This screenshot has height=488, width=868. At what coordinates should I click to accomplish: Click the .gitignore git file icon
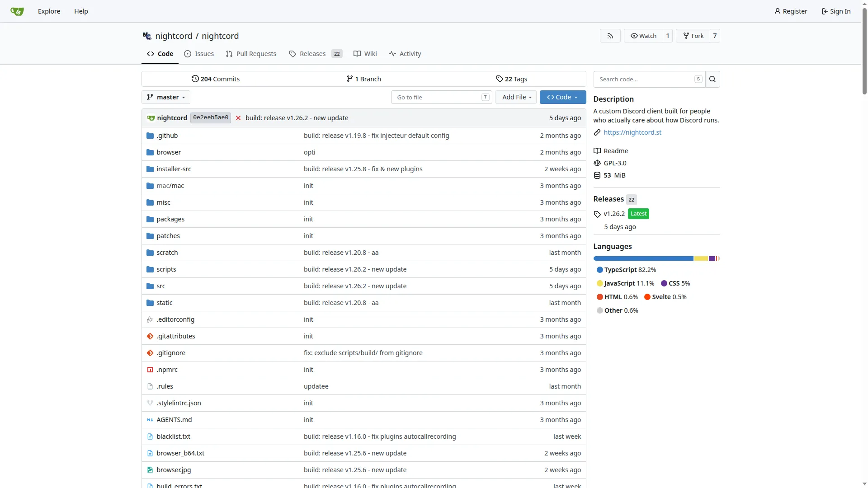pyautogui.click(x=150, y=353)
